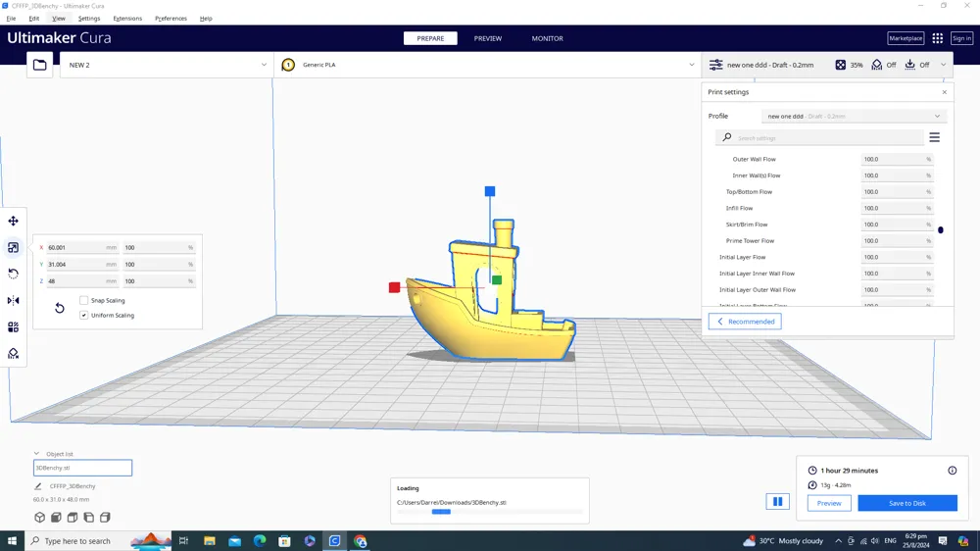Open the View menu
This screenshot has width=980, height=551.
tap(58, 18)
